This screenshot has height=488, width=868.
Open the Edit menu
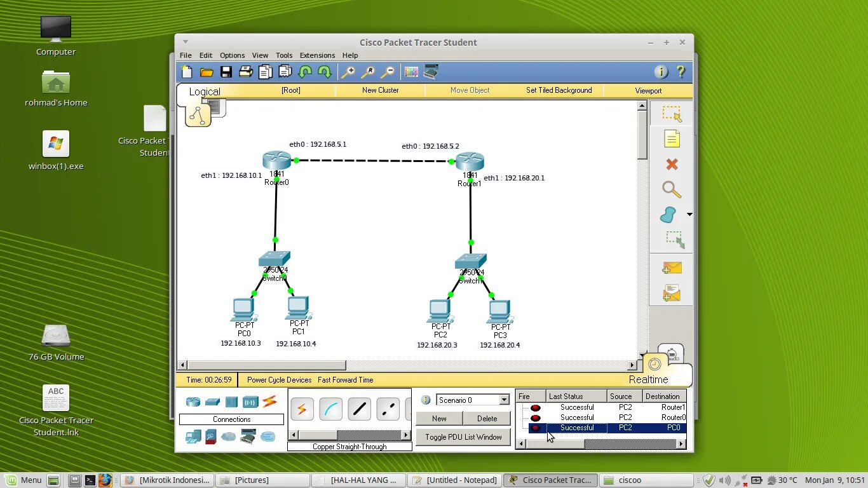[206, 55]
